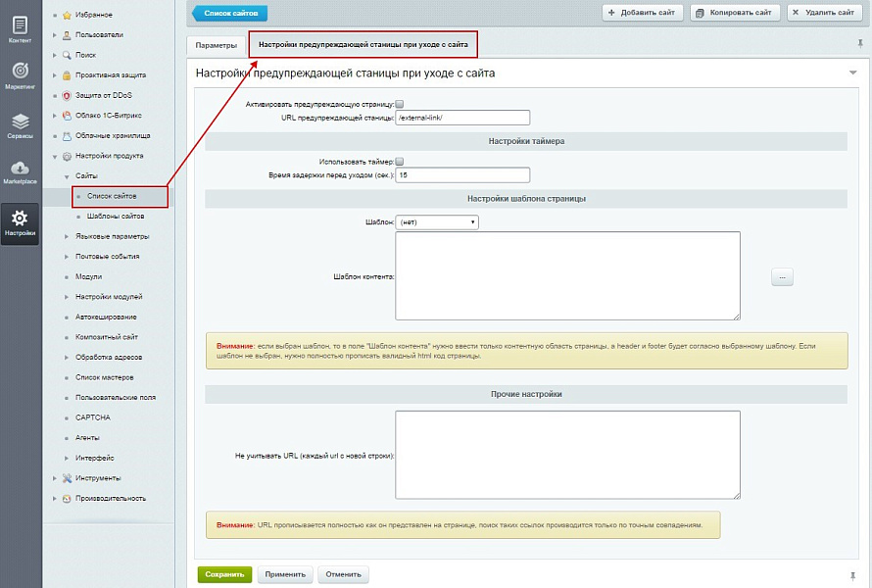This screenshot has height=588, width=872.
Task: Open the Агенты tree item
Action: [87, 438]
